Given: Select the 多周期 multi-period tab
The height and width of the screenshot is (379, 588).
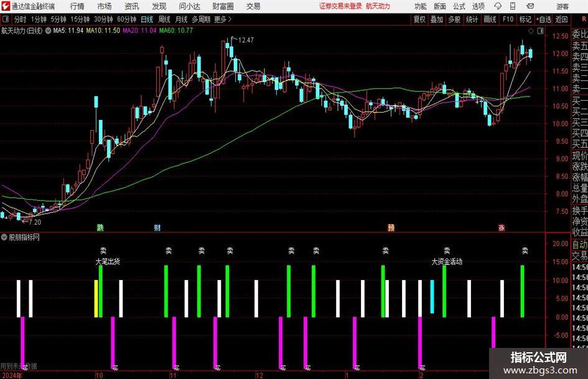Looking at the screenshot, I should click(200, 19).
